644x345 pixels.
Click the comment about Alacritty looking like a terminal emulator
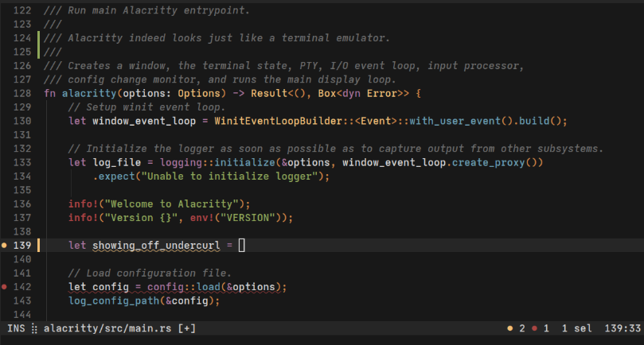click(x=217, y=38)
